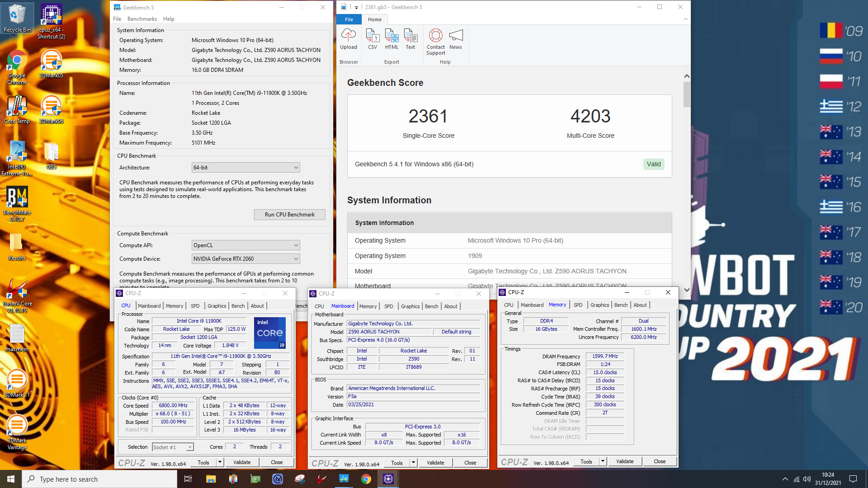Open the Socket #1 selection dropdown
868x488 pixels.
point(173,447)
